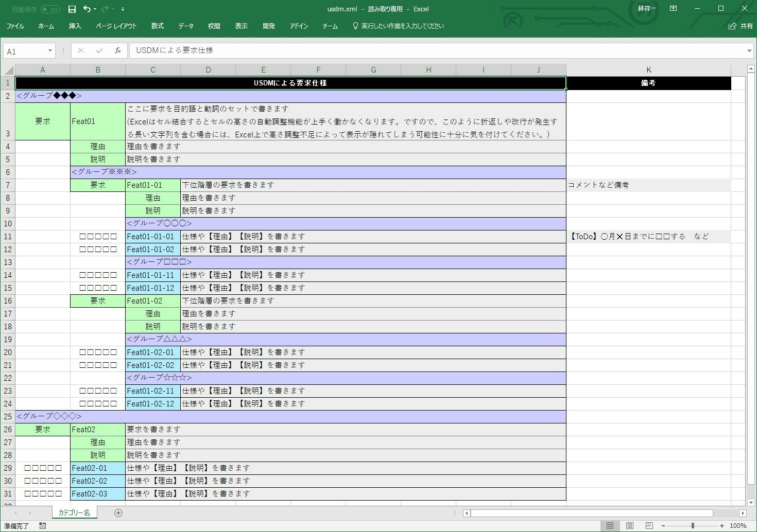This screenshot has height=532, width=757.
Task: Select the Feat01 cell in row 3
Action: pos(98,121)
